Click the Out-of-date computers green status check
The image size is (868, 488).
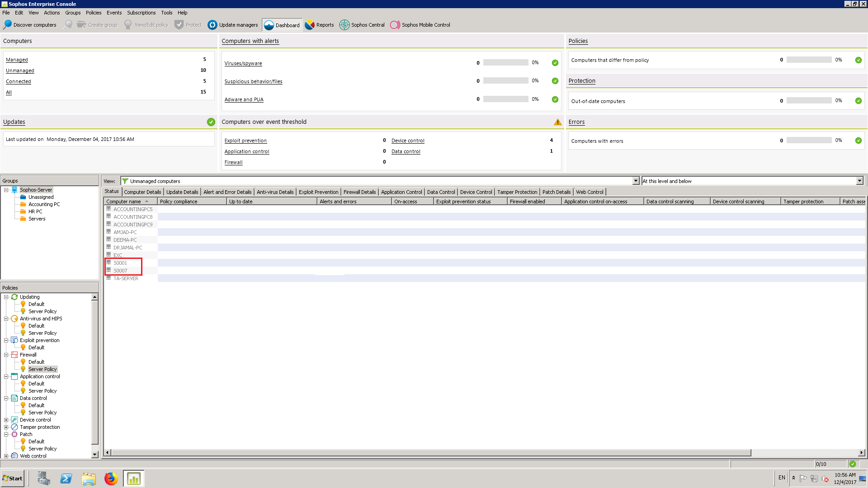pyautogui.click(x=859, y=101)
